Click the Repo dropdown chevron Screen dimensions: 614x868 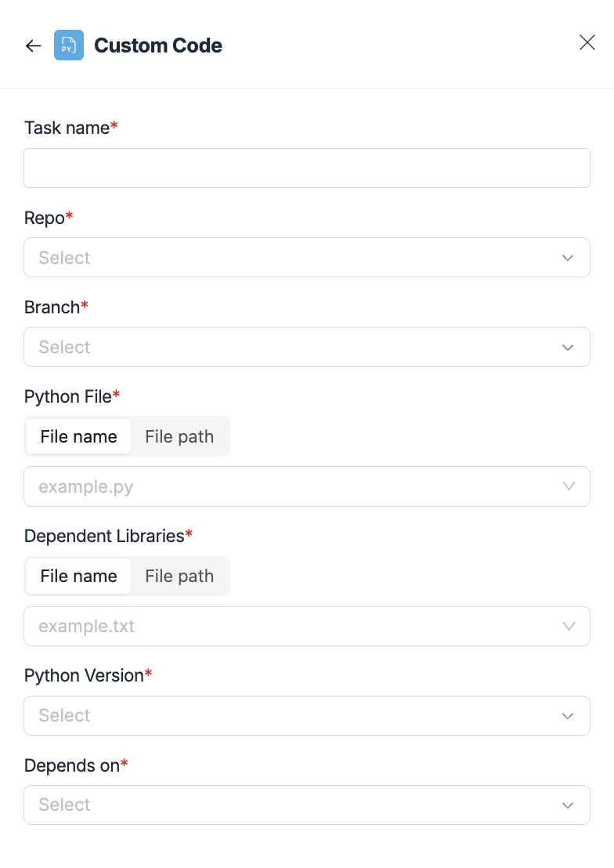click(x=567, y=258)
